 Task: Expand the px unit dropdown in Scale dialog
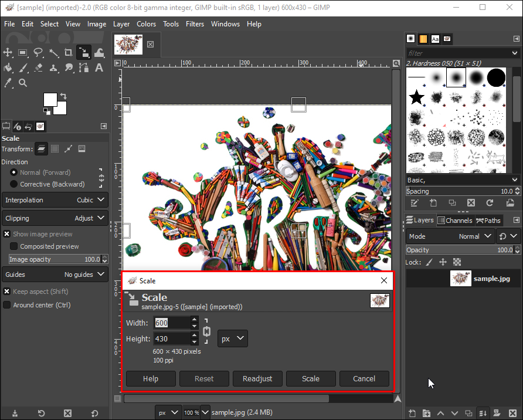pyautogui.click(x=233, y=338)
